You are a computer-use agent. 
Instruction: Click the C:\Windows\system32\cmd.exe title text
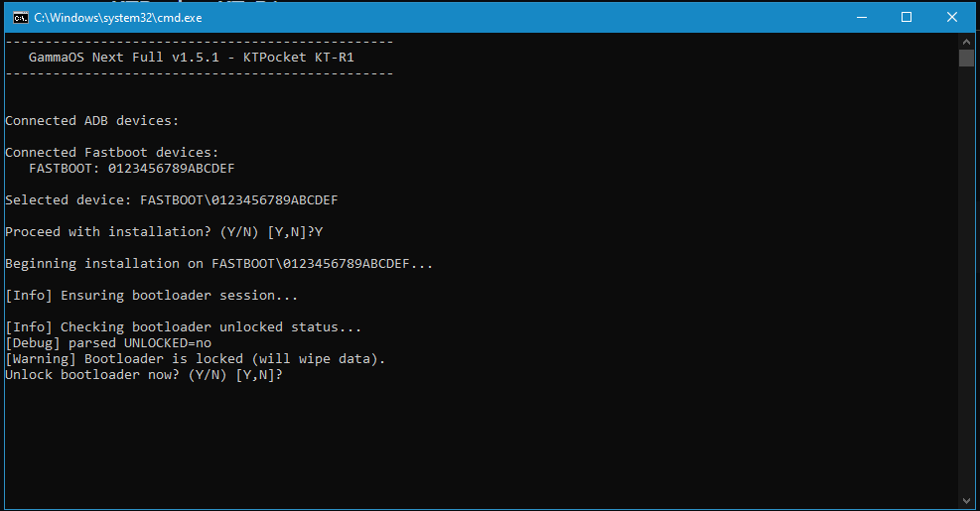[x=118, y=18]
